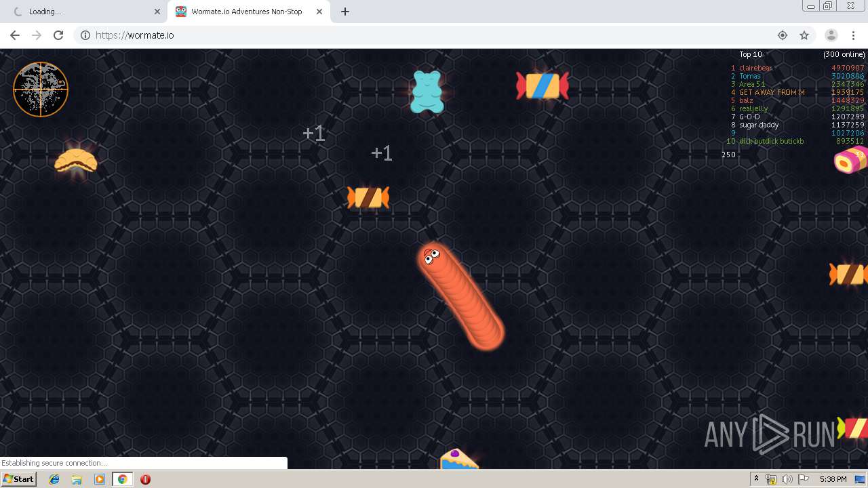The image size is (868, 488).
Task: Go forward in browser history
Action: (x=37, y=35)
